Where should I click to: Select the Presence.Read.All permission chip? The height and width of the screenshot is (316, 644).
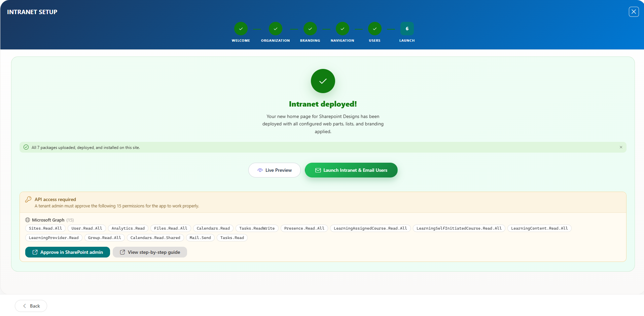click(x=304, y=228)
